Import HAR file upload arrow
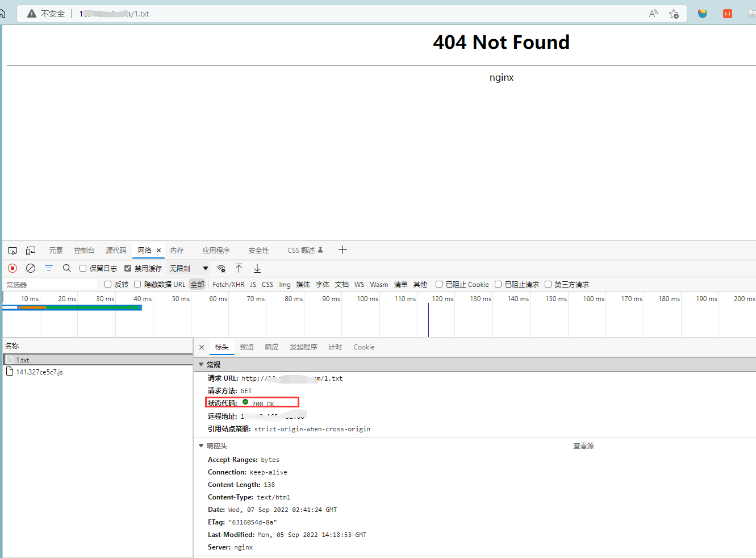756x558 pixels. click(x=239, y=268)
